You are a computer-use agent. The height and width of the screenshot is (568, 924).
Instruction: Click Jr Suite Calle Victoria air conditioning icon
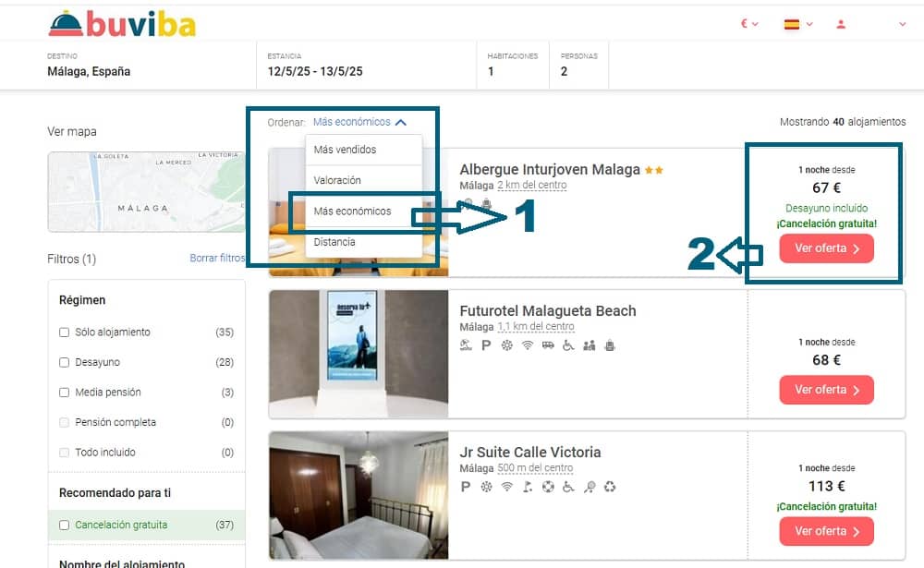click(x=486, y=487)
